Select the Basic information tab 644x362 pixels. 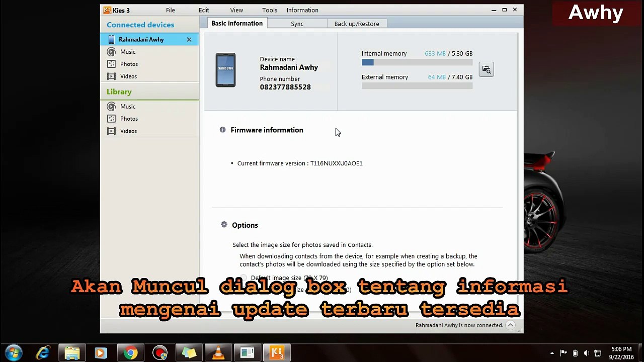point(237,23)
